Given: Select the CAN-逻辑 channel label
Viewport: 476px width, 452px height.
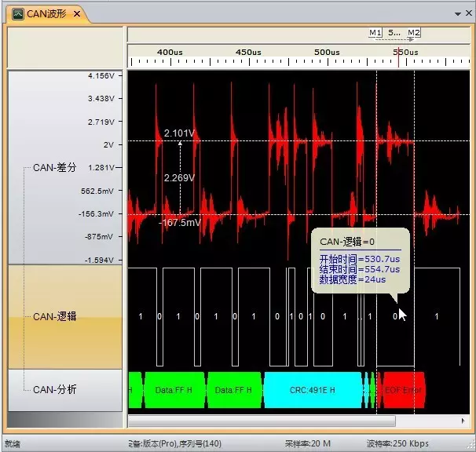Looking at the screenshot, I should [x=54, y=317].
